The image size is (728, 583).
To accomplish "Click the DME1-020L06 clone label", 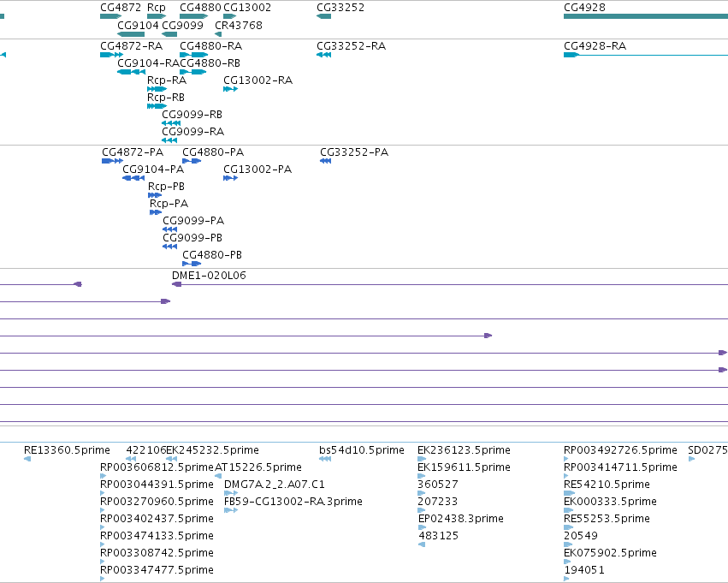I will [209, 276].
